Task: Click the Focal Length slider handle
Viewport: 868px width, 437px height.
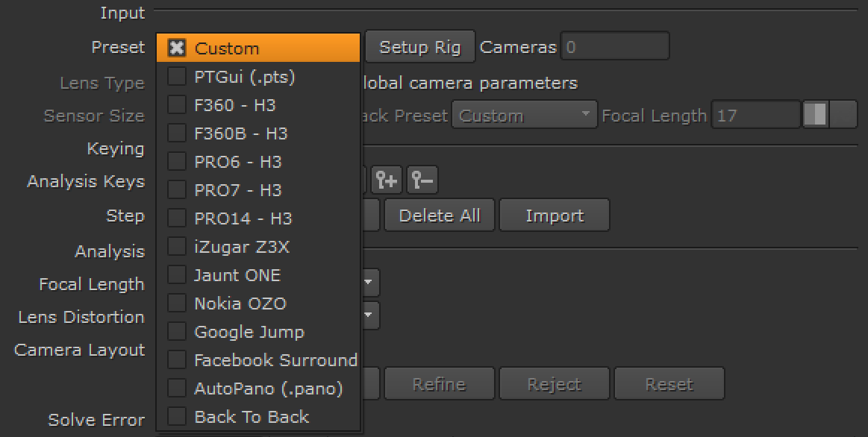Action: coord(816,115)
